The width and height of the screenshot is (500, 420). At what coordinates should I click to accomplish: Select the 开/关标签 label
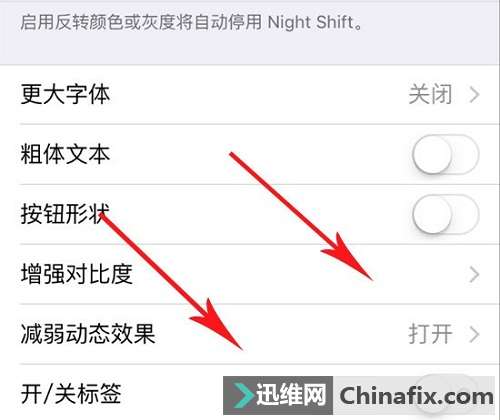click(71, 394)
